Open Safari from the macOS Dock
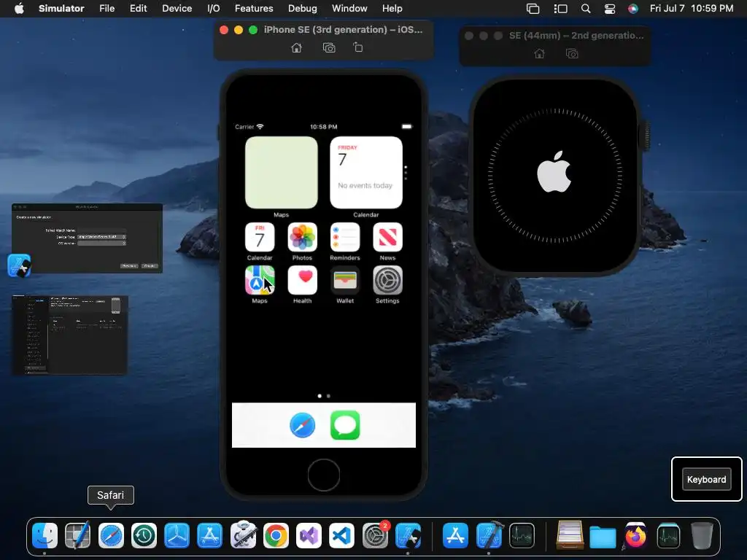Screen dimensions: 747x560 coord(111,536)
